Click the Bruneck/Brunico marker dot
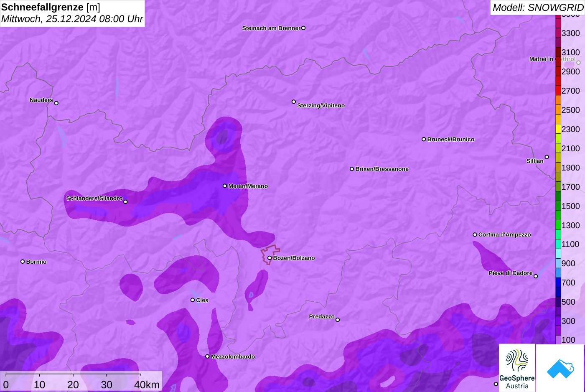The height and width of the screenshot is (392, 585). [424, 139]
